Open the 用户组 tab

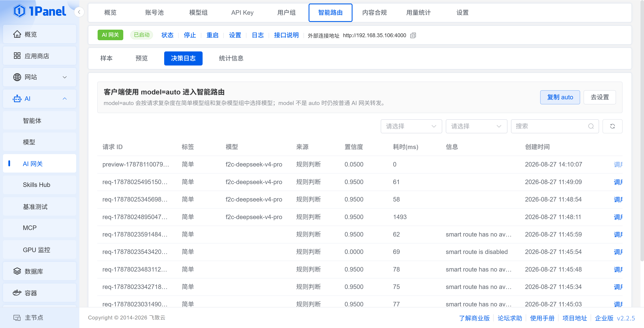(286, 13)
